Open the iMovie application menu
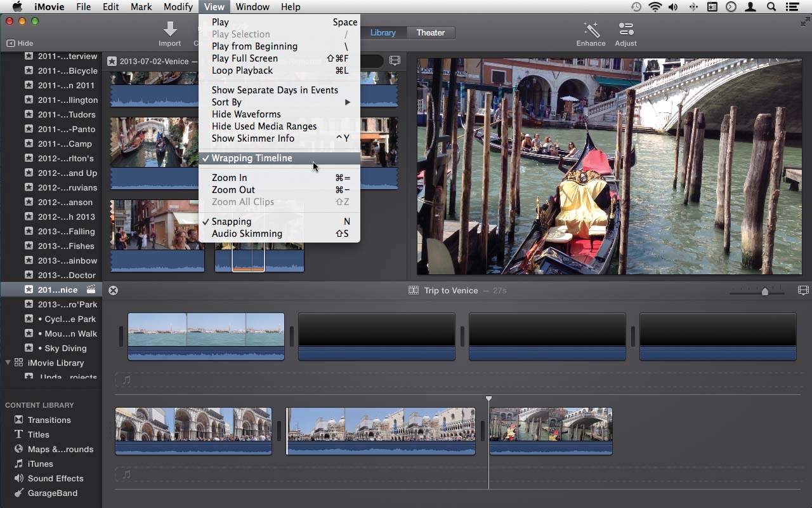 point(48,7)
